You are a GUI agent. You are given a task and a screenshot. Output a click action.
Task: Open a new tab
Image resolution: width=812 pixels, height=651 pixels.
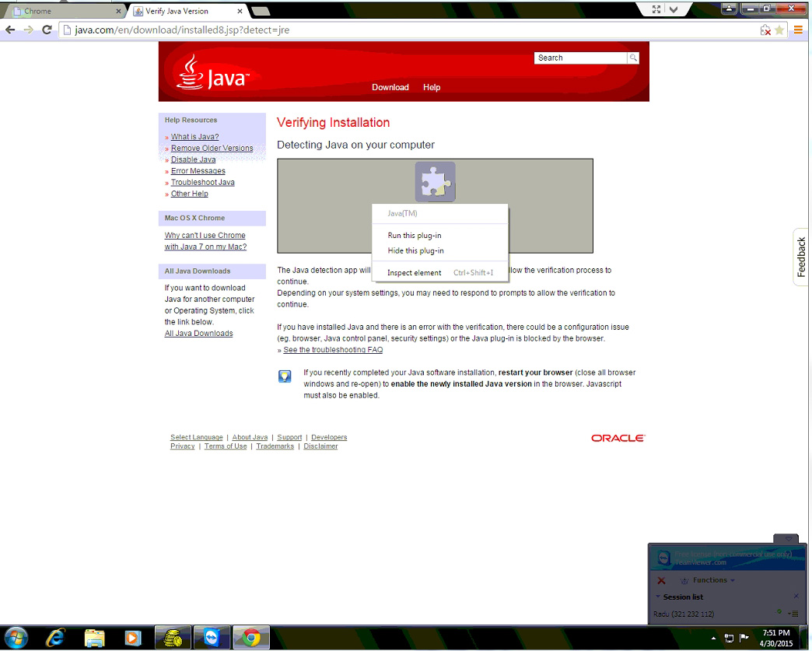[x=261, y=11]
